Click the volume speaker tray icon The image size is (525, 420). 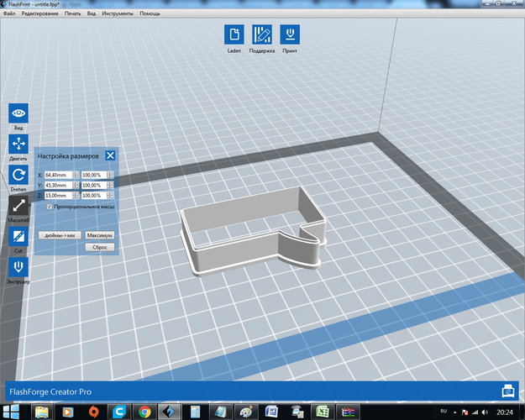click(x=485, y=412)
